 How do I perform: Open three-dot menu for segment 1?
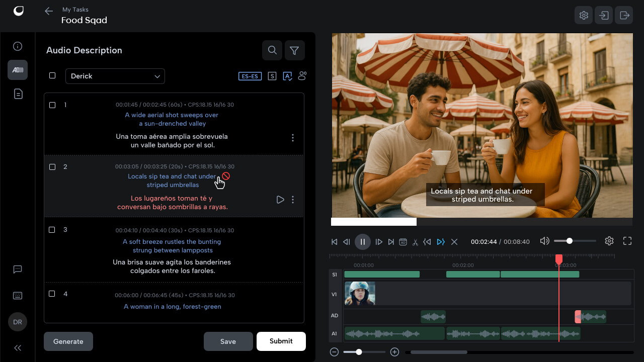(x=293, y=138)
